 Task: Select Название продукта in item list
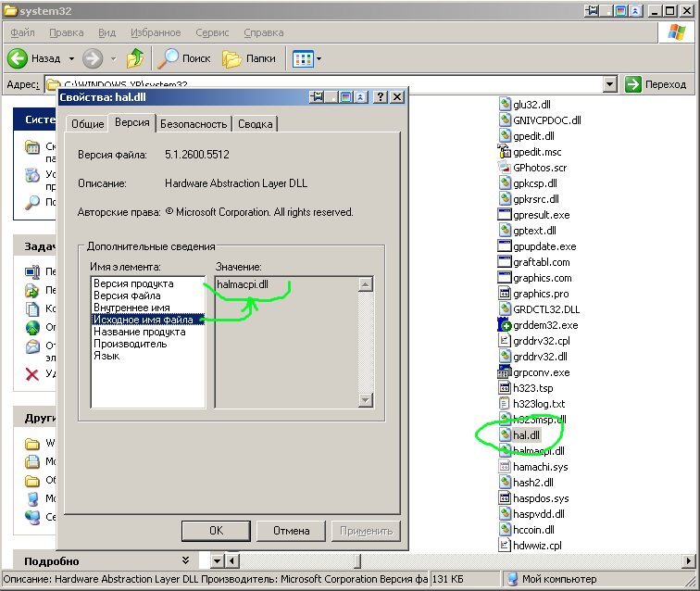tap(139, 332)
